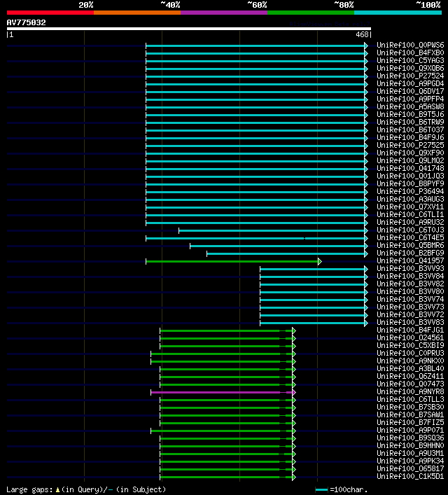Click the green ~80% identity color segment

pyautogui.click(x=311, y=13)
